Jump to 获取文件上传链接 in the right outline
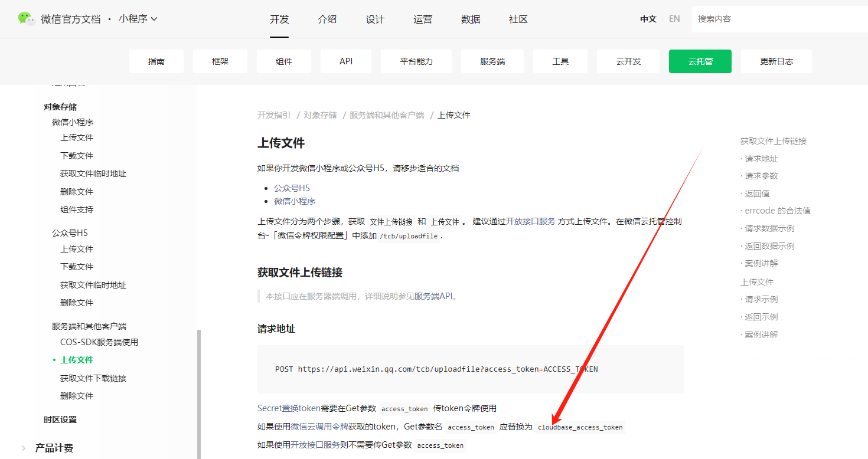This screenshot has height=459, width=868. click(x=774, y=141)
